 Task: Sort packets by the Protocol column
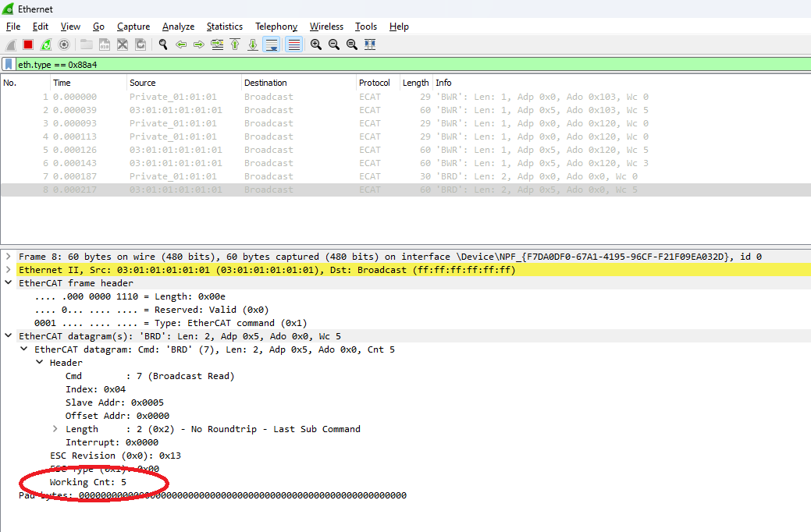click(375, 82)
